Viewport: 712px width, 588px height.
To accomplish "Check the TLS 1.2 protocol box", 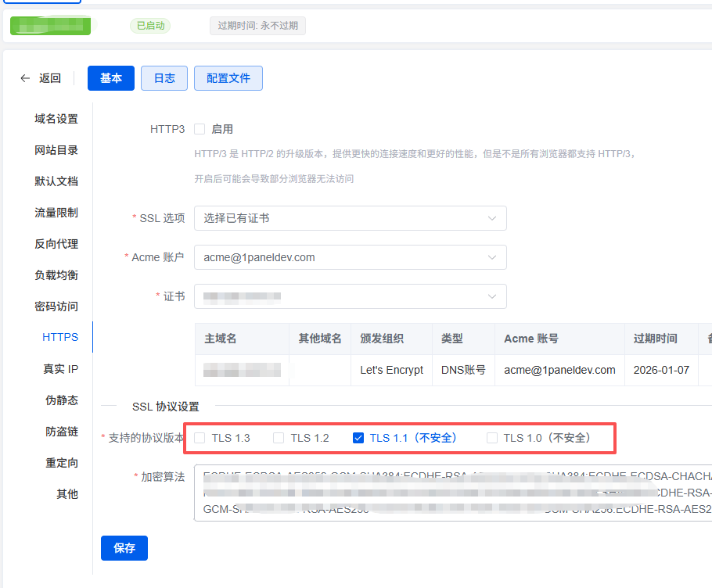I will [x=279, y=438].
